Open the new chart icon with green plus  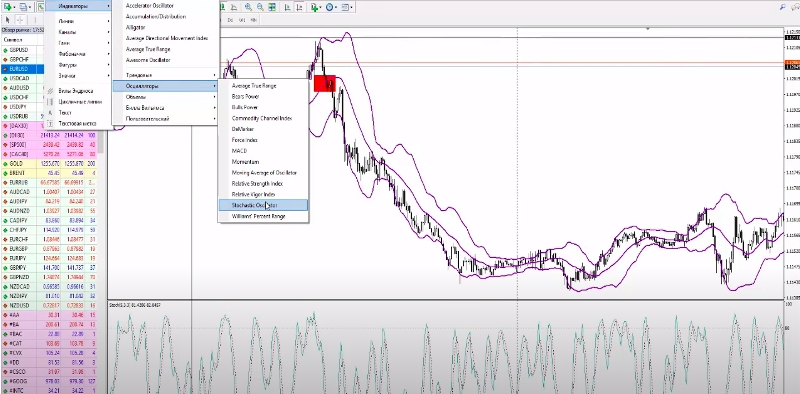click(x=7, y=7)
